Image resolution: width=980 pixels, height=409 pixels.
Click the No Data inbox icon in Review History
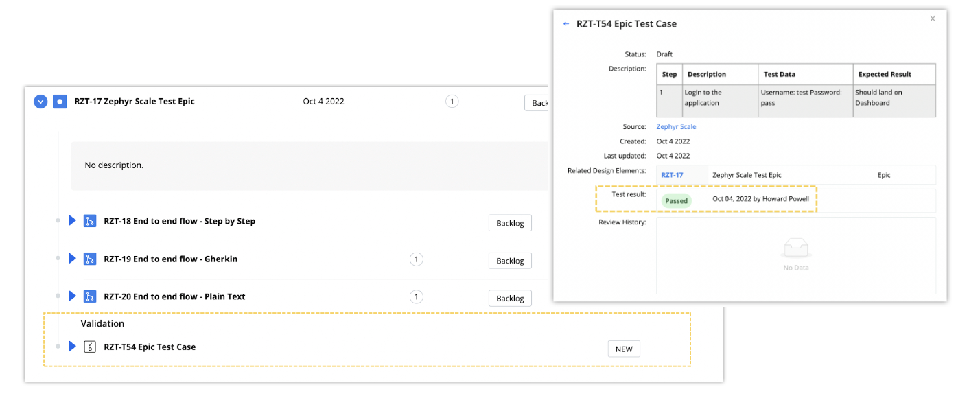(795, 247)
